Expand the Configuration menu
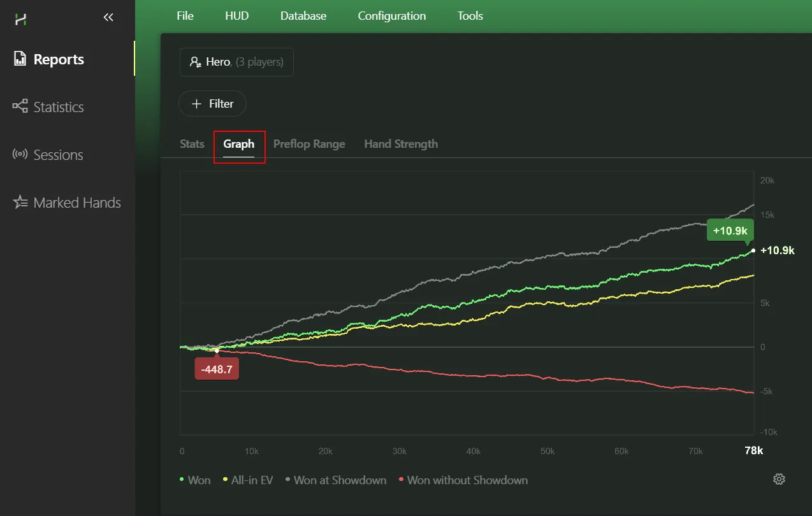Image resolution: width=812 pixels, height=516 pixels. [x=391, y=16]
